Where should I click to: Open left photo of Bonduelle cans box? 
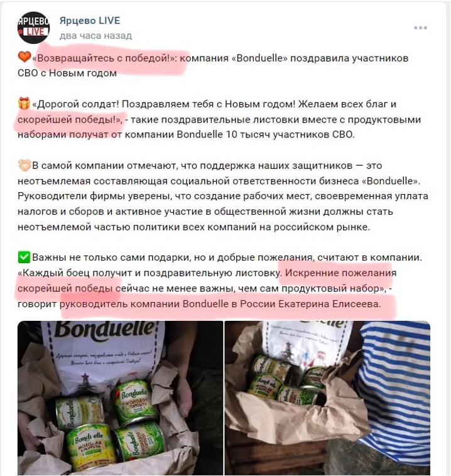click(x=120, y=398)
